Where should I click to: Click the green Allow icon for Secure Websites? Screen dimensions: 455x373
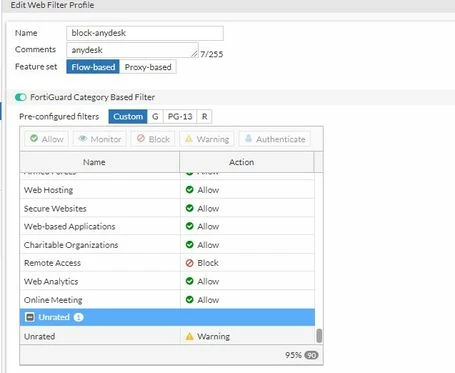click(190, 208)
